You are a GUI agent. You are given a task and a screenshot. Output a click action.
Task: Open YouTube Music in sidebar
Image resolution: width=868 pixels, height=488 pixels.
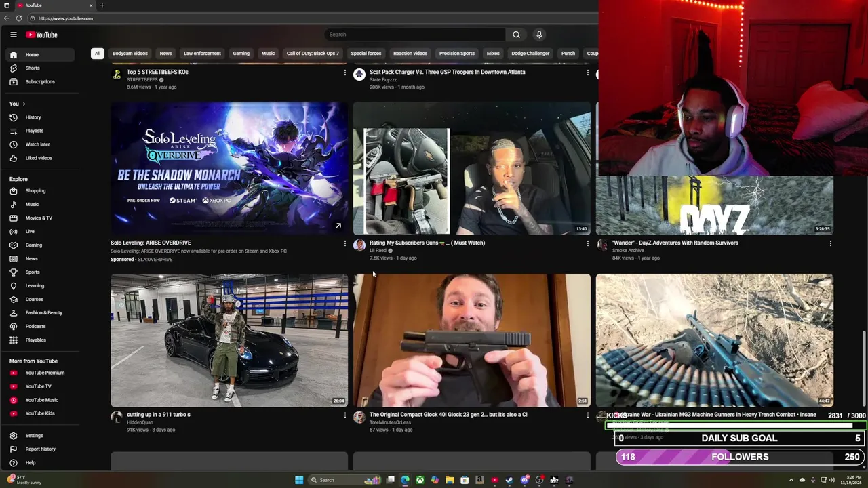pos(40,400)
